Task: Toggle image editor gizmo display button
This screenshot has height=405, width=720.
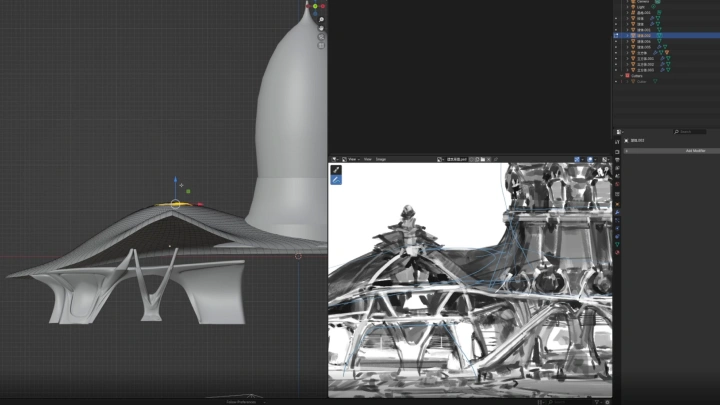Action: [577, 159]
